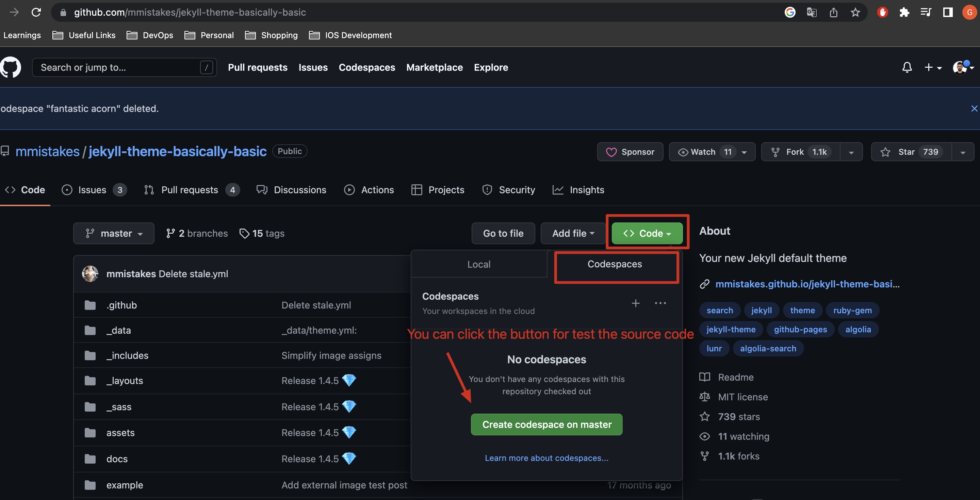
Task: Open the docs folder
Action: tap(117, 459)
